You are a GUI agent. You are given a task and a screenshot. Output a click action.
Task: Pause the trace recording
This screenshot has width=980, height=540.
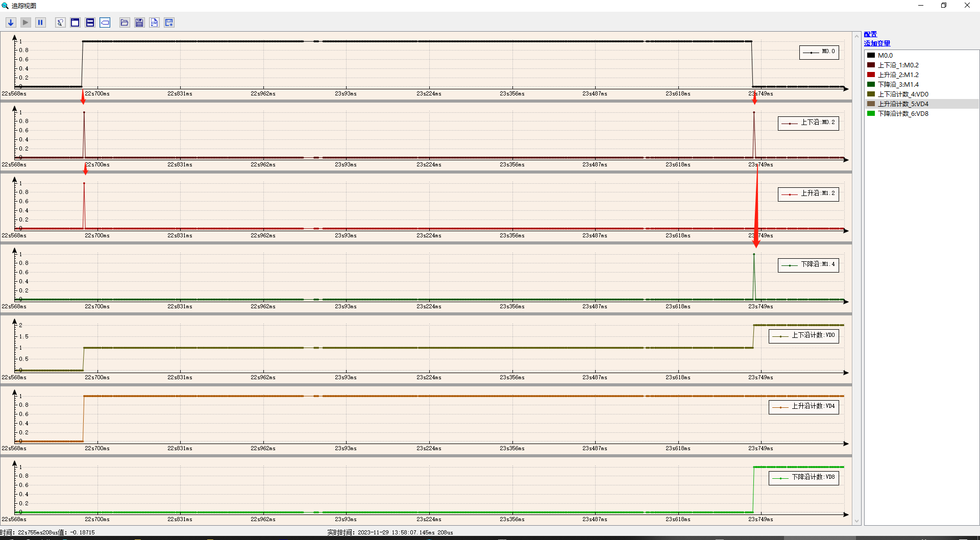[x=40, y=22]
